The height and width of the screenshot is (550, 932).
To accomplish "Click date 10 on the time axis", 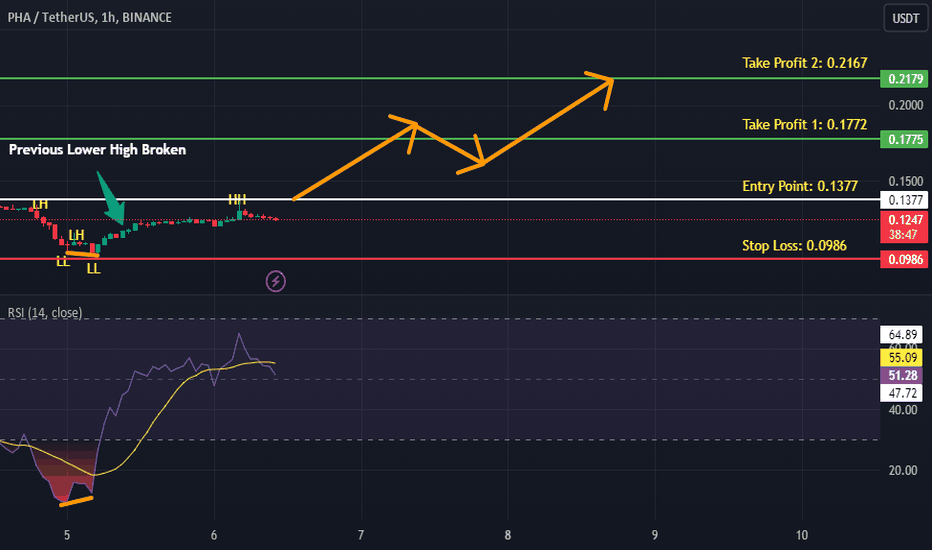I will pyautogui.click(x=801, y=535).
